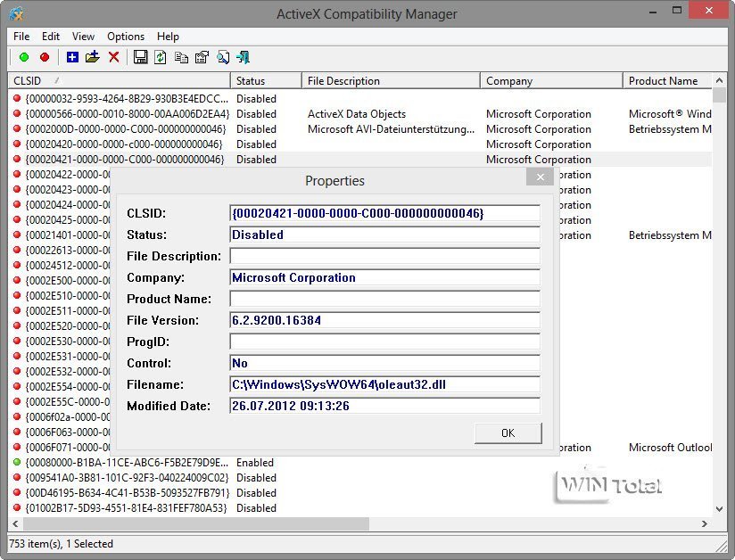Click the Exit door toolbar icon
The image size is (735, 560).
243,57
